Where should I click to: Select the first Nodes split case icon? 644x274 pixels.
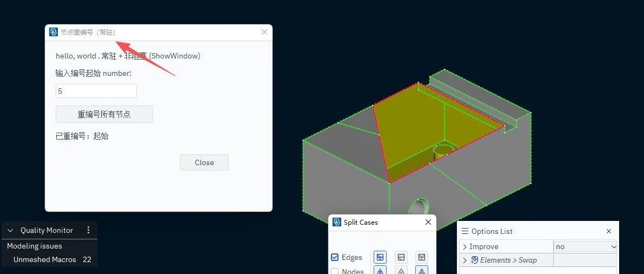coord(380,271)
